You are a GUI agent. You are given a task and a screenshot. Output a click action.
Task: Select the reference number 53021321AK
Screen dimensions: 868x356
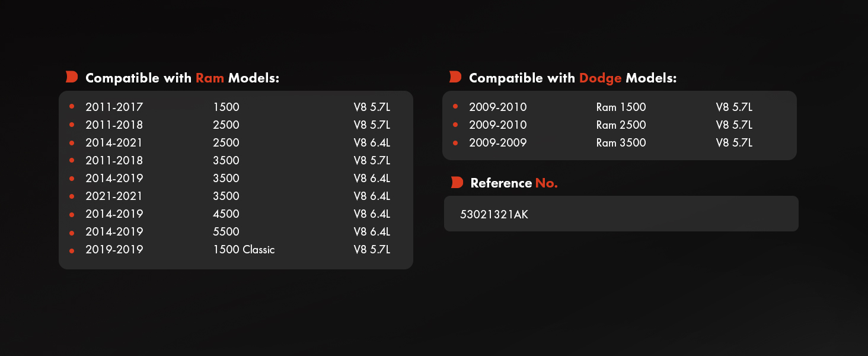[494, 214]
